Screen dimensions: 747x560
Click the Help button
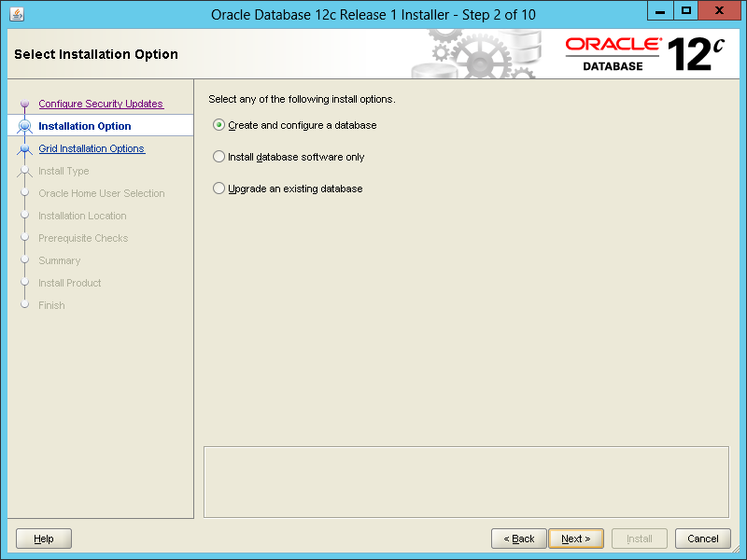(x=44, y=539)
